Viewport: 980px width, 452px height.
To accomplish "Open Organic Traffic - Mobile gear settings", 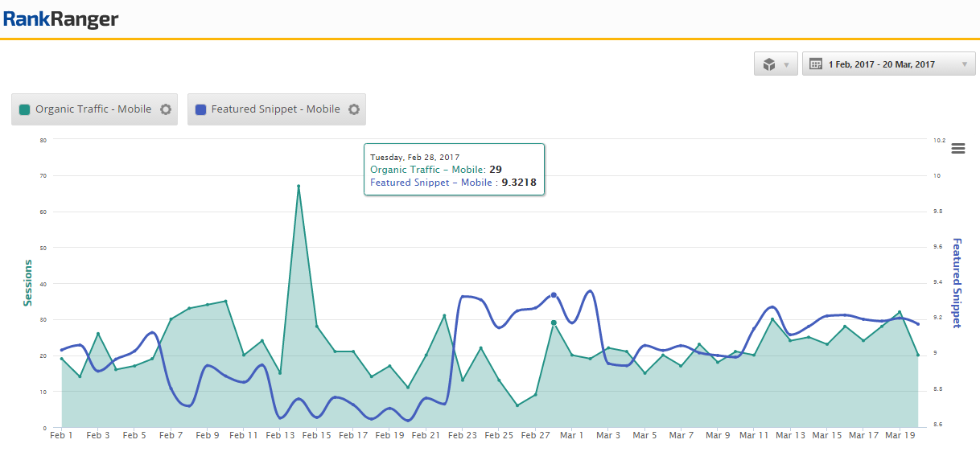I will 166,109.
